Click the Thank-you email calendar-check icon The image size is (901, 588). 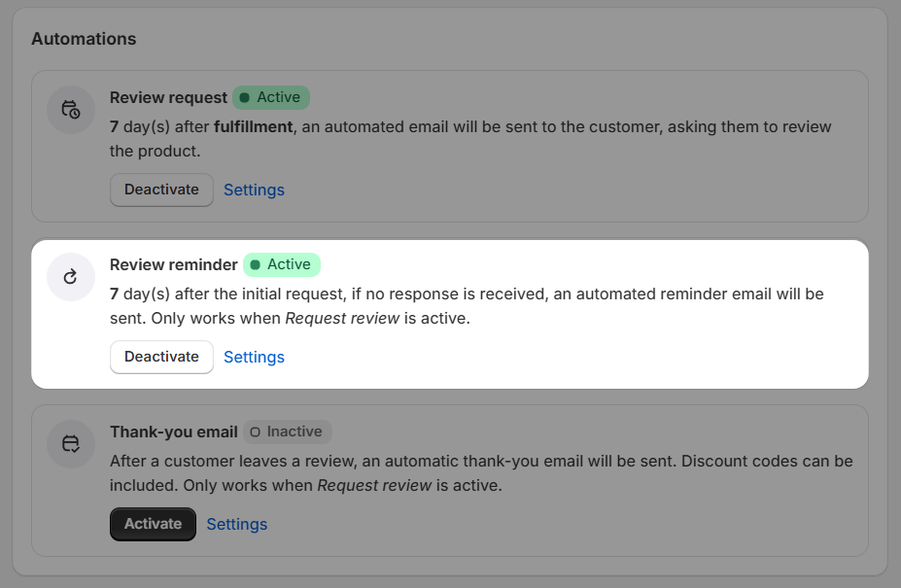(x=71, y=444)
